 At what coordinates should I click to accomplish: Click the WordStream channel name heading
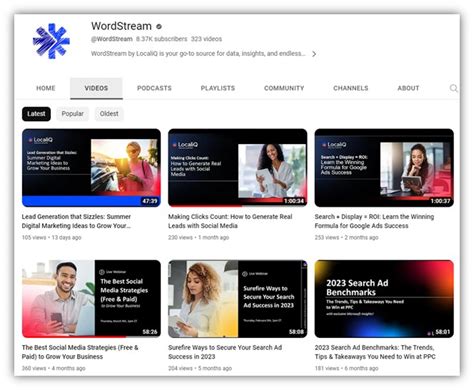coord(121,26)
